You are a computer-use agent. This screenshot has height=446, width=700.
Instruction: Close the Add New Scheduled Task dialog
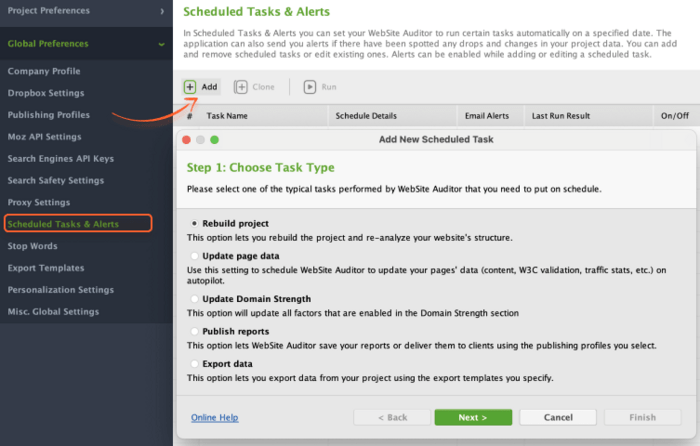click(187, 140)
